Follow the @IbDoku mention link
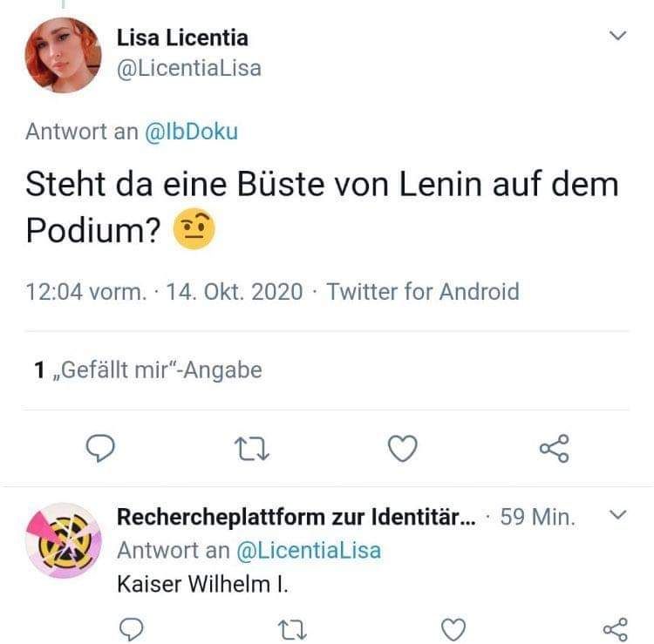This screenshot has width=654, height=644. pyautogui.click(x=192, y=132)
